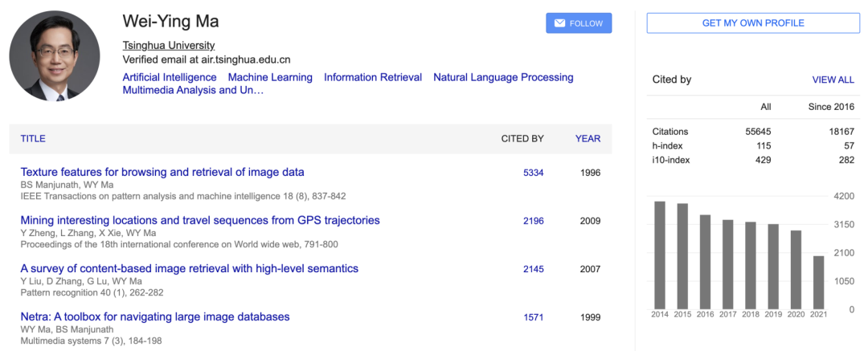Open the Texture features paper title

[162, 172]
